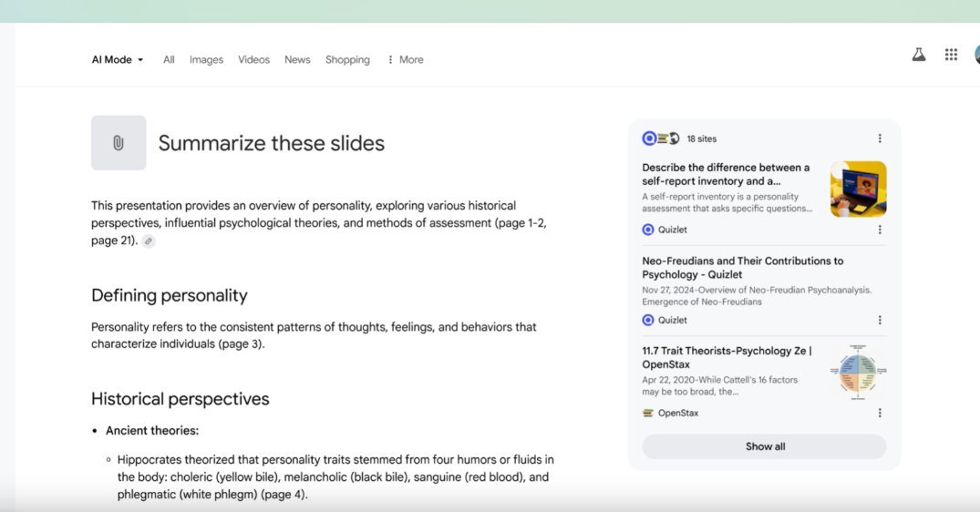The image size is (980, 512).
Task: Open options for first Quizlet result
Action: point(880,230)
